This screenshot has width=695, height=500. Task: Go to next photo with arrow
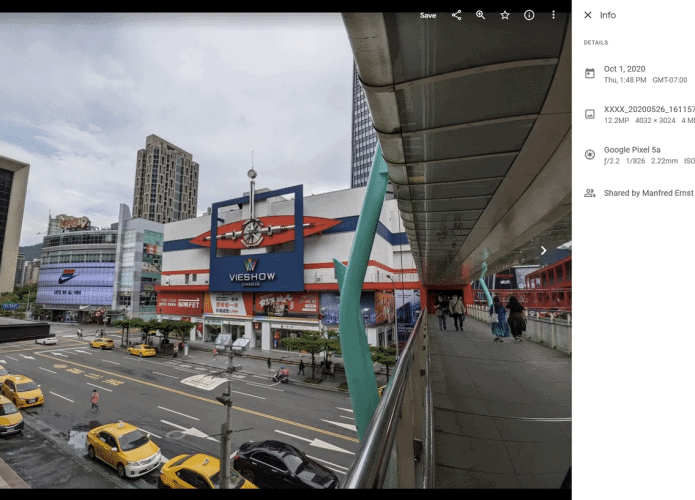(x=543, y=250)
